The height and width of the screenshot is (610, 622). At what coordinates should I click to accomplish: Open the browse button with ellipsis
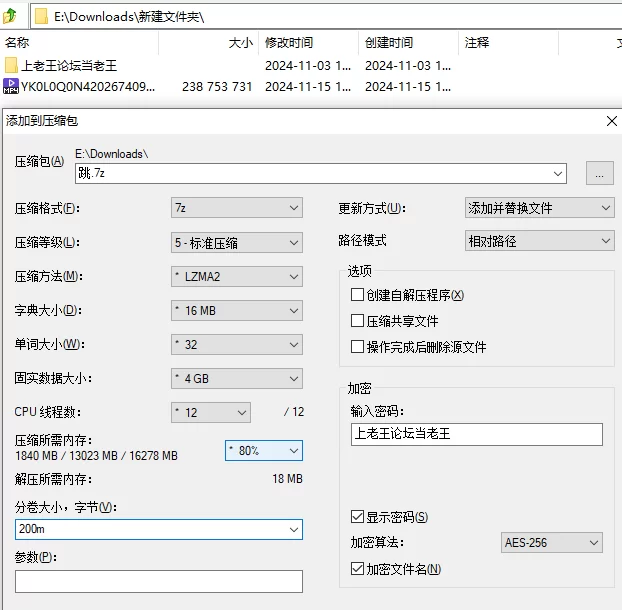[599, 173]
